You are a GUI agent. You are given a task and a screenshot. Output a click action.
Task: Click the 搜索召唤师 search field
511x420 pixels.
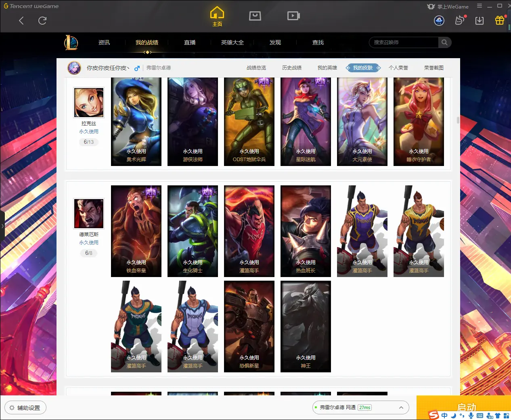pyautogui.click(x=404, y=42)
